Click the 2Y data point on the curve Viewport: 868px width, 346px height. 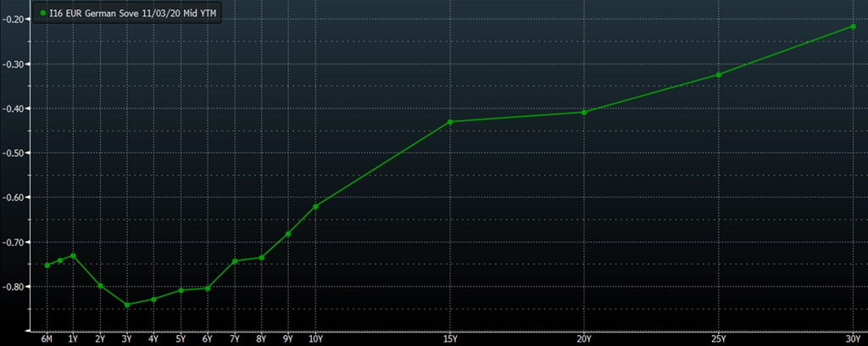click(x=101, y=286)
